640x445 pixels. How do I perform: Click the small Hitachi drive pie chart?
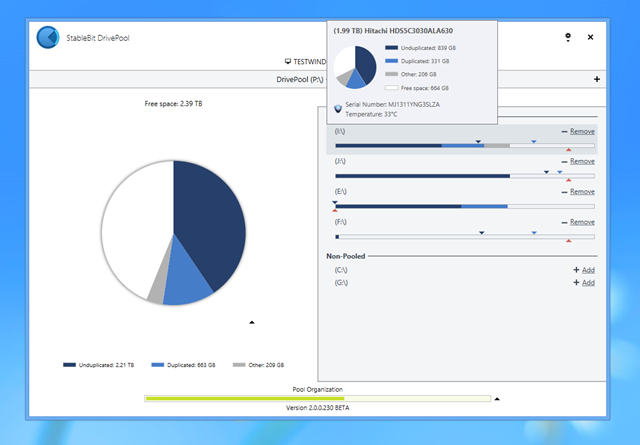(355, 67)
